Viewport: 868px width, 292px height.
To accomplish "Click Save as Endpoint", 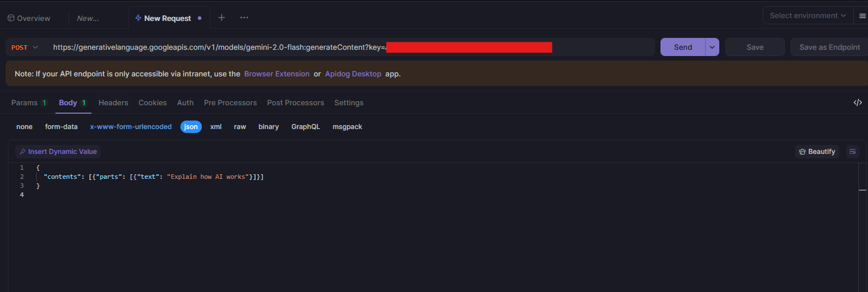I will [x=830, y=48].
